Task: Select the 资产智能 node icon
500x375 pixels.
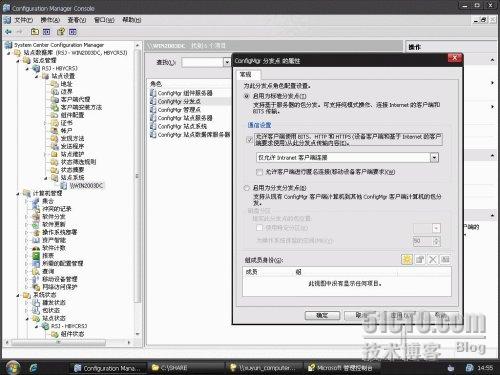Action: pyautogui.click(x=36, y=240)
